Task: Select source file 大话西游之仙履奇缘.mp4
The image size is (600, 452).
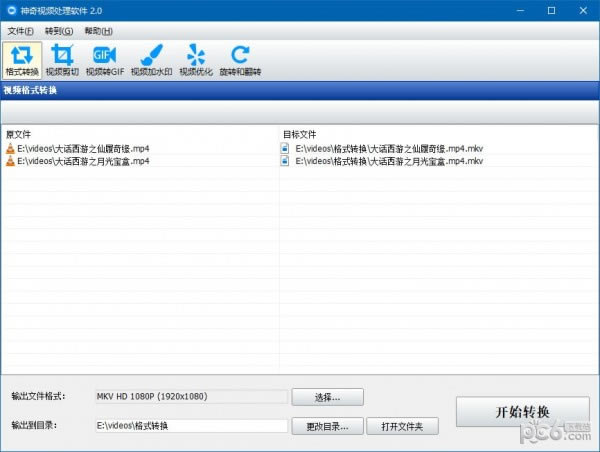Action: [x=83, y=148]
